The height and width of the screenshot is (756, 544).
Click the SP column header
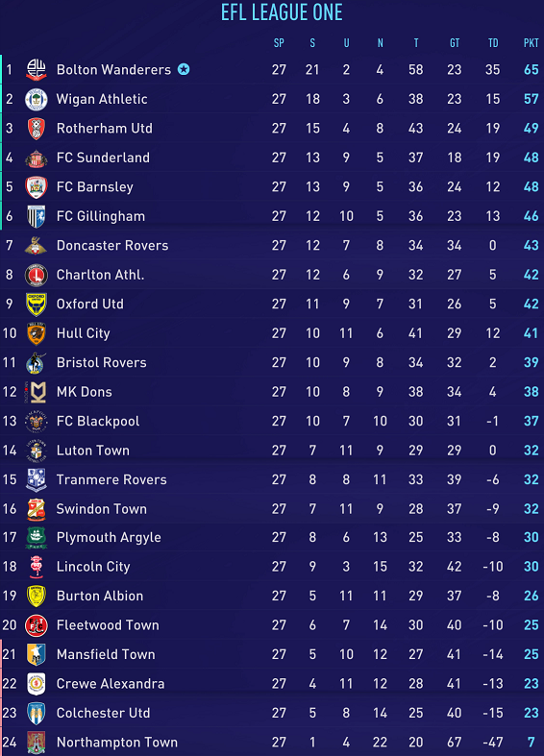pos(279,43)
